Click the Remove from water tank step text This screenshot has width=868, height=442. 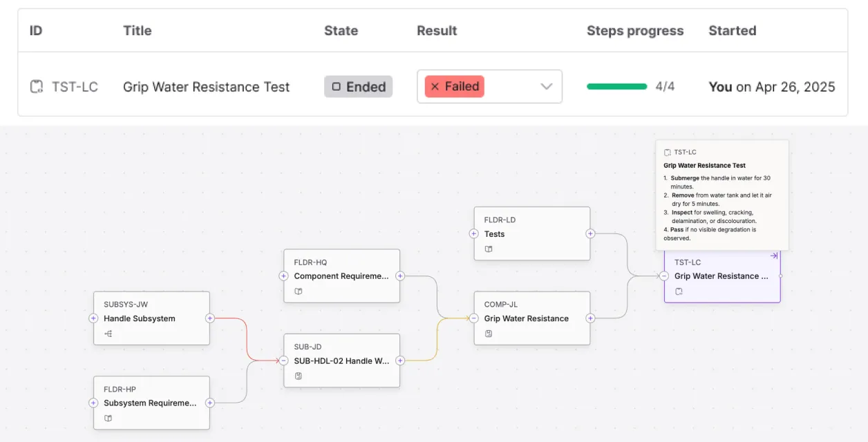pos(719,200)
